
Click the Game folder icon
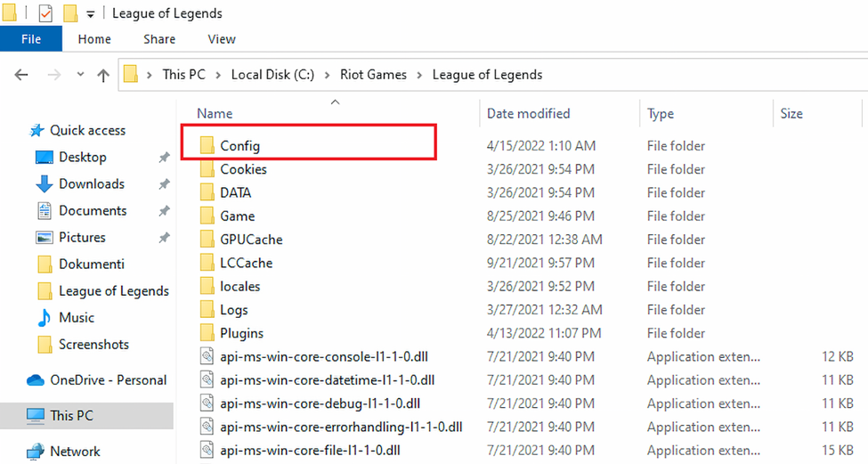207,216
